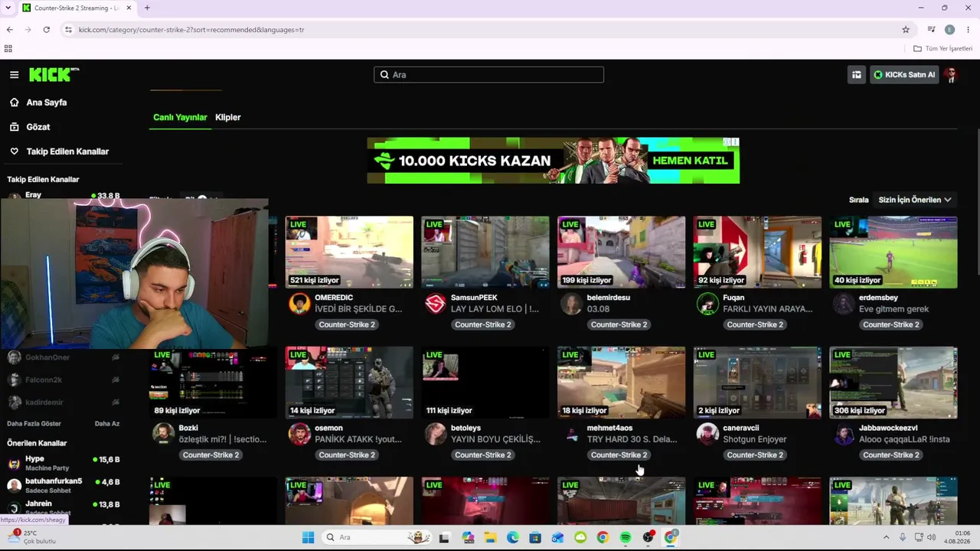This screenshot has width=980, height=551.
Task: Click batuhanfurkan5's avatar in sidebar
Action: pos(14,485)
